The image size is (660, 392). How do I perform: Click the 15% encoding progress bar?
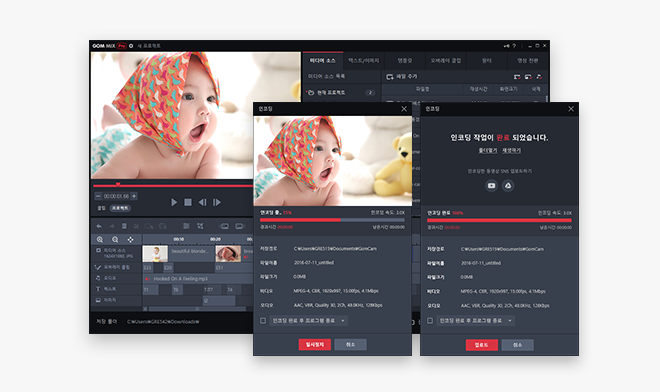pos(332,220)
